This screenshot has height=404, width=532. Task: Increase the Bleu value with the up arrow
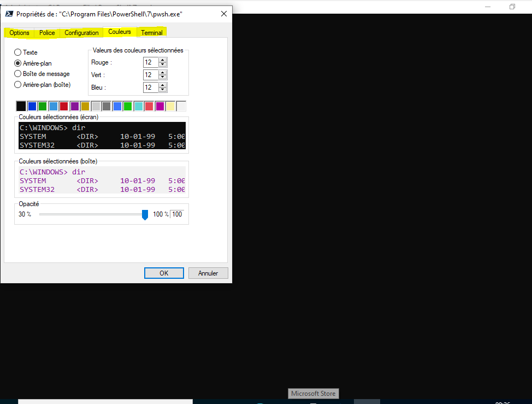(x=162, y=85)
